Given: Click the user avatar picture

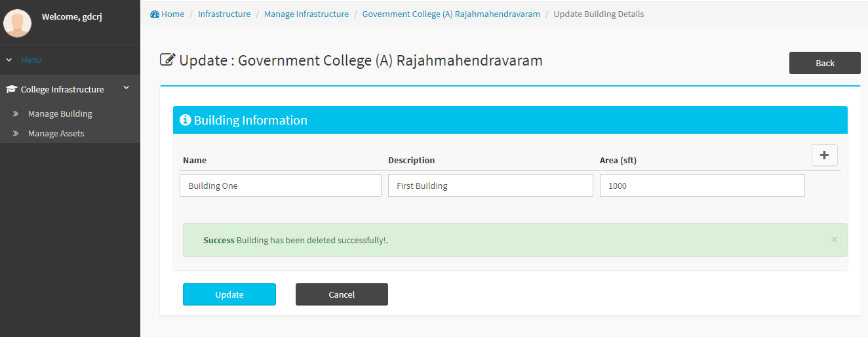Looking at the screenshot, I should tap(18, 23).
